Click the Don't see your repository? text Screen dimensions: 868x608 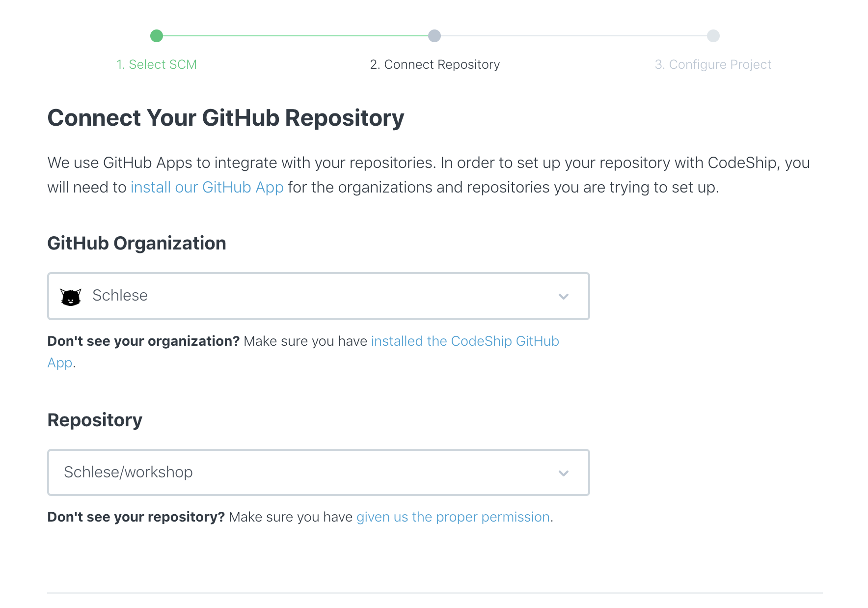136,517
